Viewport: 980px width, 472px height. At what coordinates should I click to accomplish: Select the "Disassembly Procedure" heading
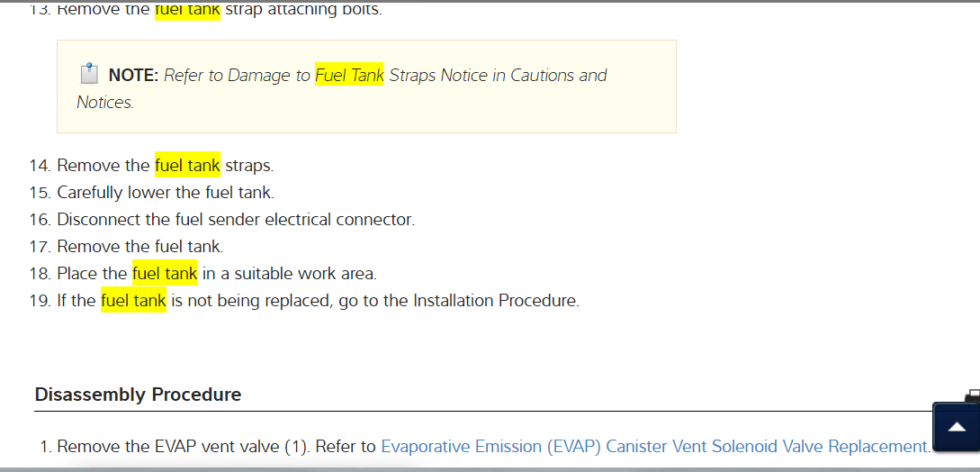(138, 395)
